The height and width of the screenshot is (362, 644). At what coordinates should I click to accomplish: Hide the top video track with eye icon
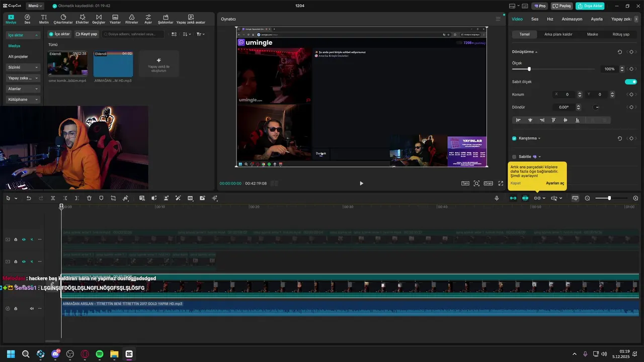click(x=24, y=239)
